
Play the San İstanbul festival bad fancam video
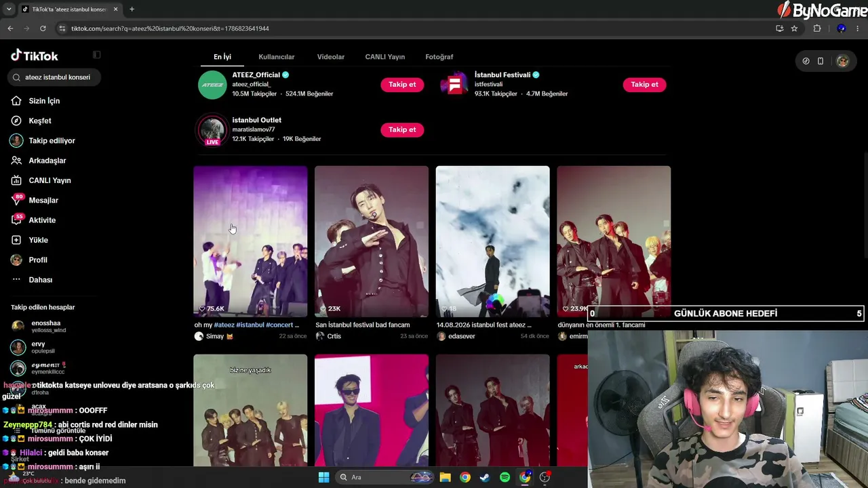[372, 241]
